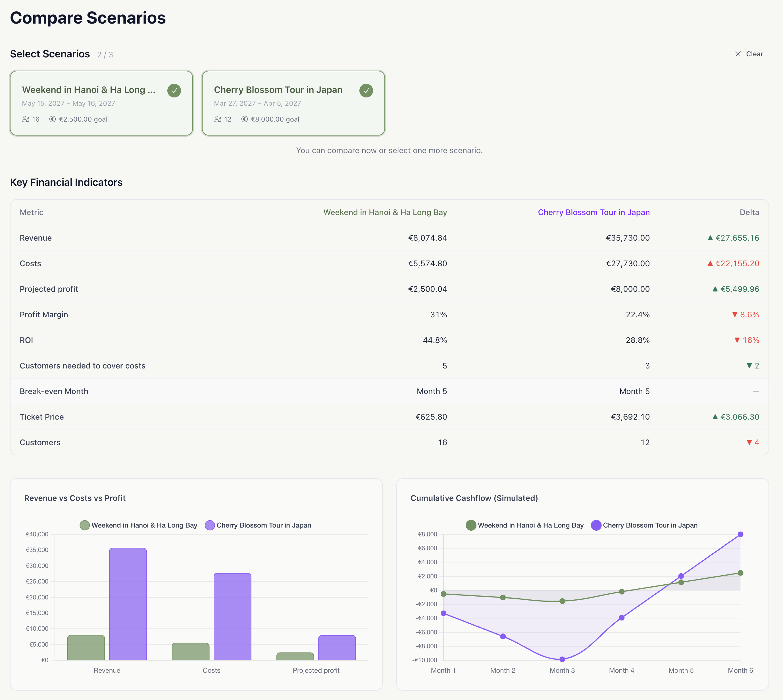
Task: Click the Customers row delta down-arrow icon
Action: point(749,443)
